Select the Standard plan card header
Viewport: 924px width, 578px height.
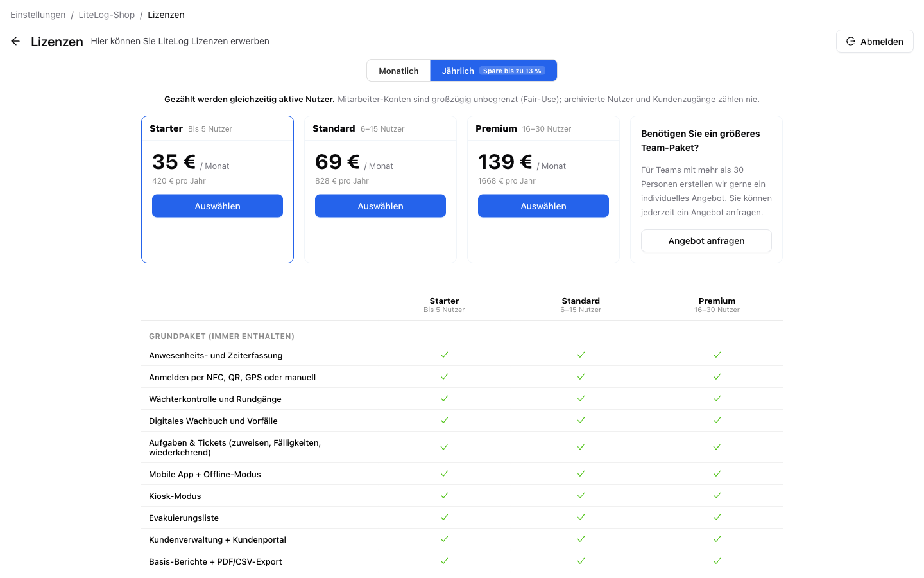point(381,128)
